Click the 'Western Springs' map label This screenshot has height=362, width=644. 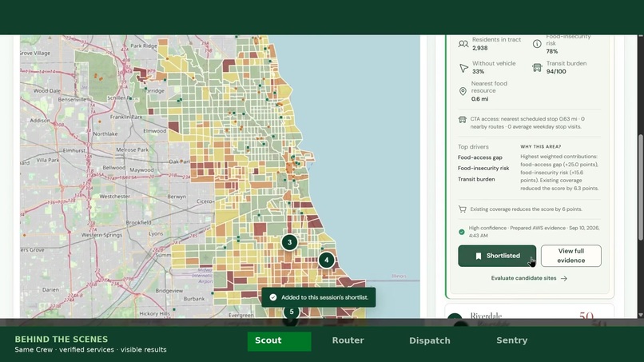tap(101, 235)
